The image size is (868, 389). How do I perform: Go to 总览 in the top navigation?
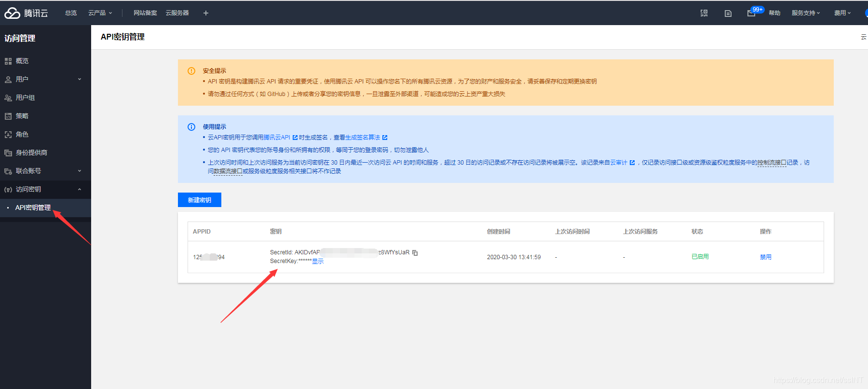pyautogui.click(x=71, y=13)
